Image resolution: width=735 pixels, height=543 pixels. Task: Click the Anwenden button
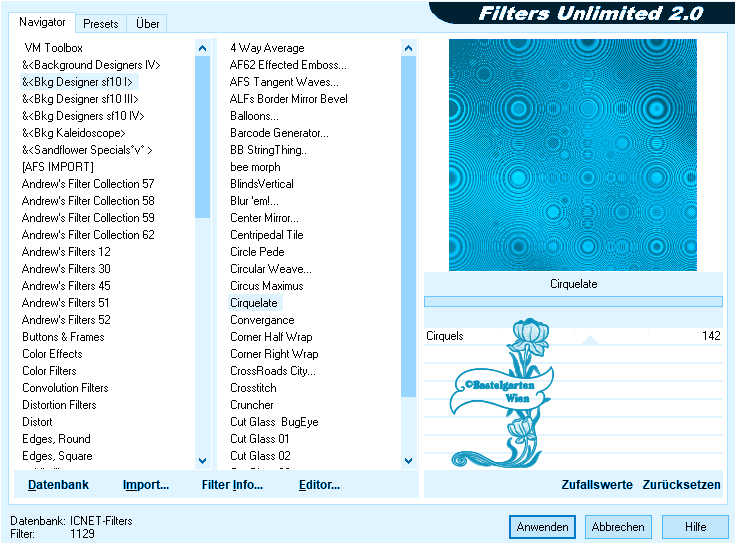click(x=542, y=527)
